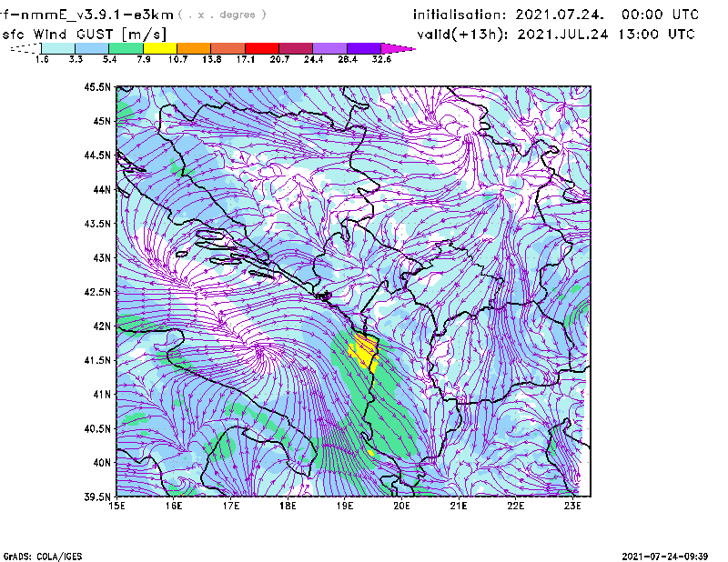Click the 44.5N latitude label
The height and width of the screenshot is (562, 728).
coord(97,155)
